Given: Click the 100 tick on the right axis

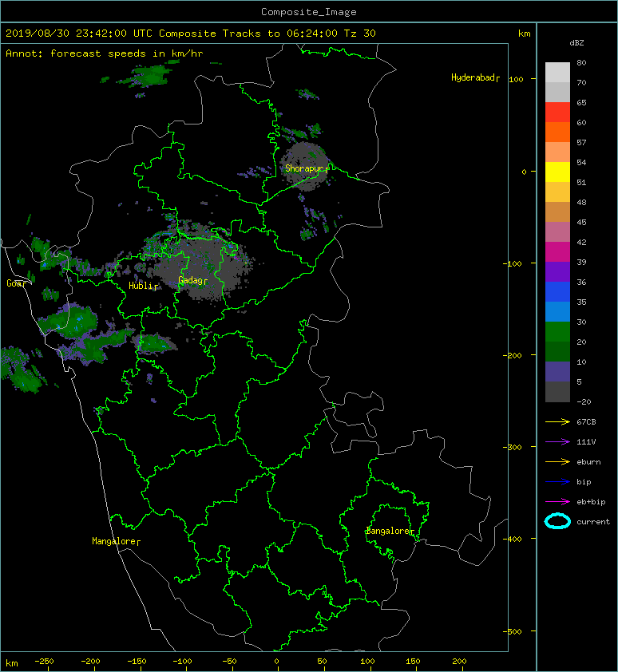Looking at the screenshot, I should coord(516,79).
